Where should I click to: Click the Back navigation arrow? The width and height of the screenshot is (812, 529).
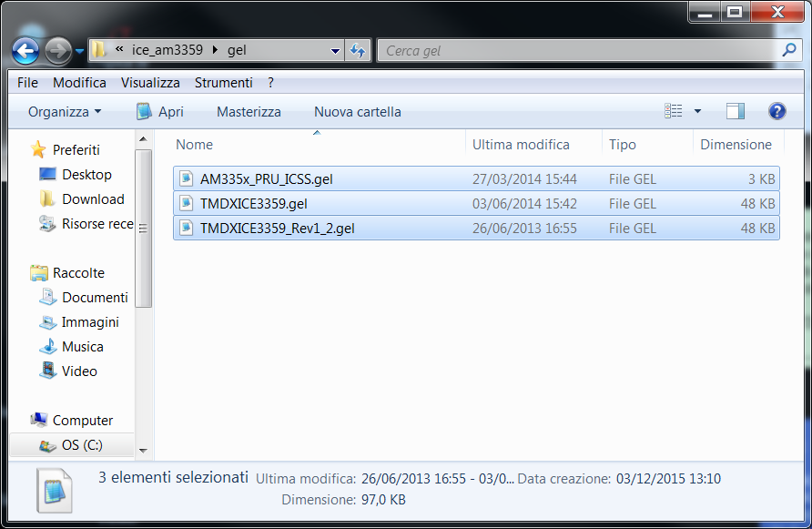[25, 51]
